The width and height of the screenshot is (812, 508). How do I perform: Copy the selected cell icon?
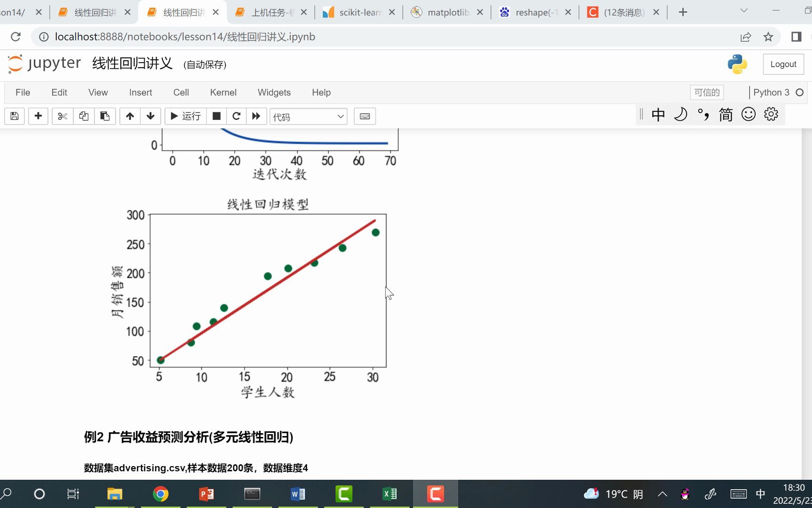84,116
